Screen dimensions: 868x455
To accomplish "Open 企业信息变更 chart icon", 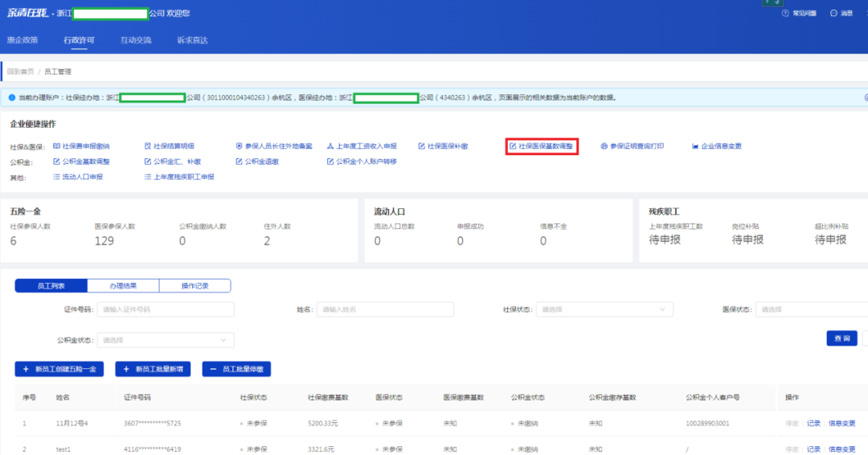I will [695, 146].
